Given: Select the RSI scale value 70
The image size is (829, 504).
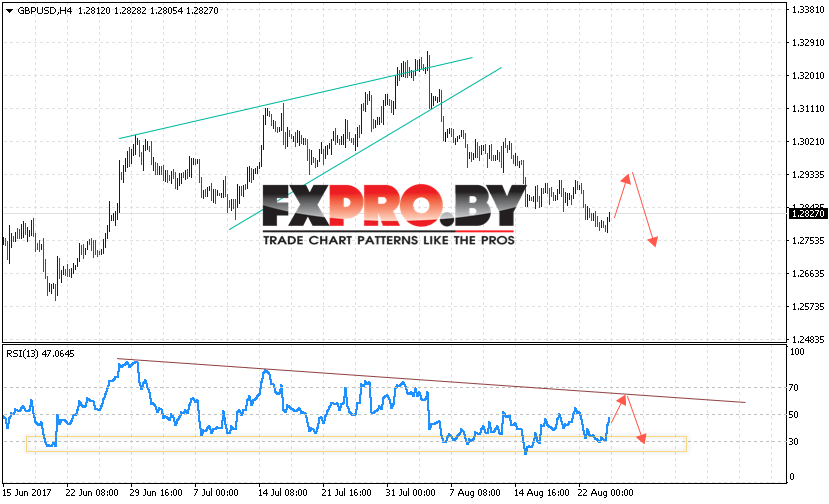Looking at the screenshot, I should point(794,388).
